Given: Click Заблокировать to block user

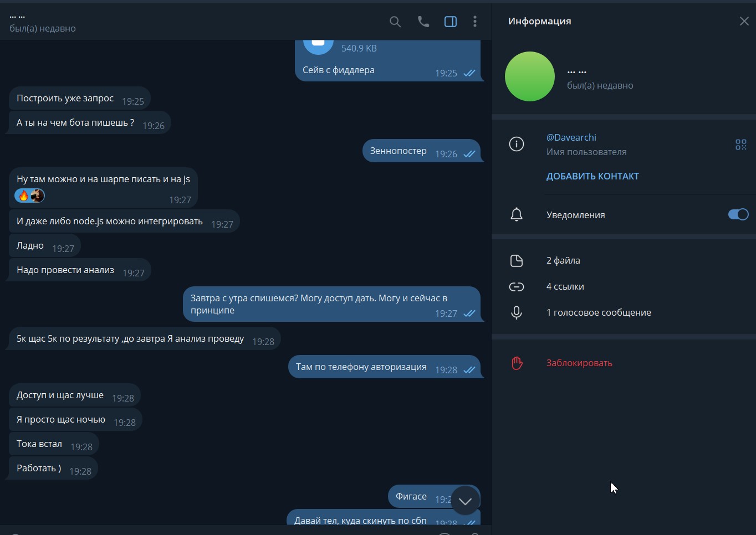Looking at the screenshot, I should pos(579,363).
